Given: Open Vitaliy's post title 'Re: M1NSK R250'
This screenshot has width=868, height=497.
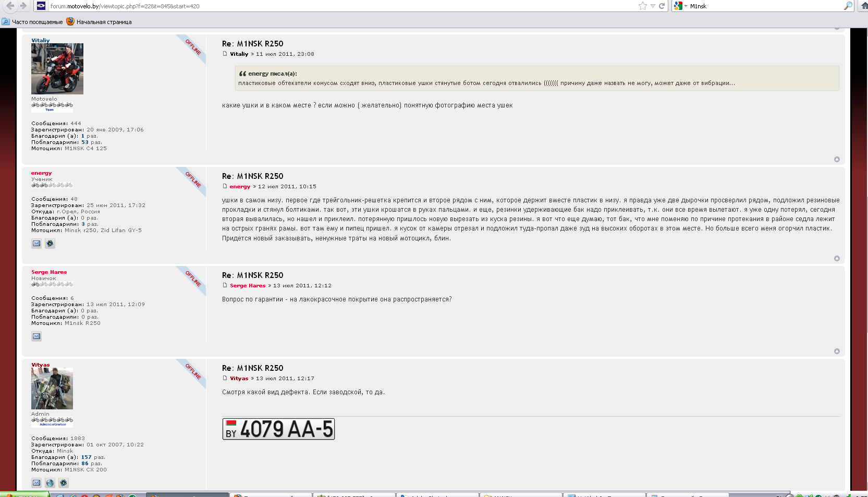Looking at the screenshot, I should 252,44.
